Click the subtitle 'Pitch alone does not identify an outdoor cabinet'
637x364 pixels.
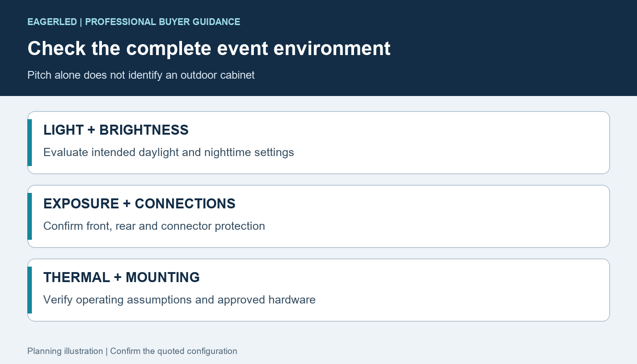141,75
